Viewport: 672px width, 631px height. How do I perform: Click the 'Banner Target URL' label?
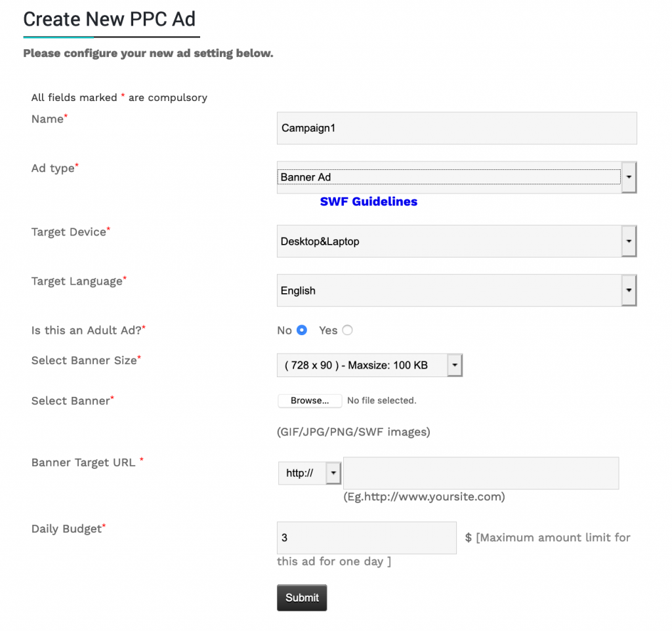pyautogui.click(x=87, y=462)
